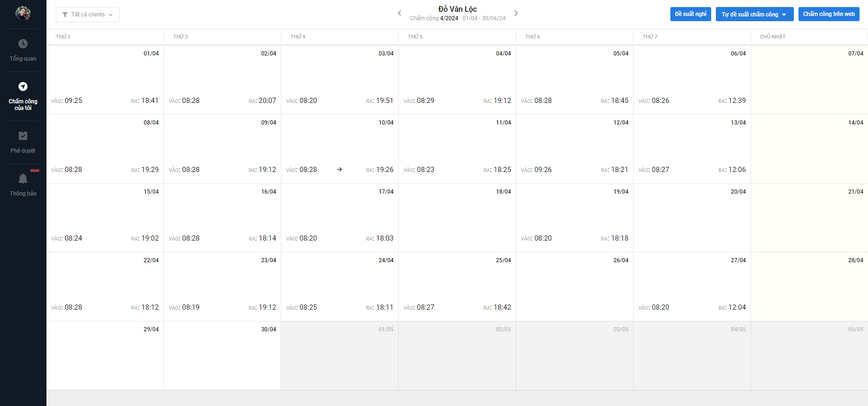Click check-out time 20:07 on 02/04
Image resolution: width=868 pixels, height=406 pixels.
click(267, 101)
